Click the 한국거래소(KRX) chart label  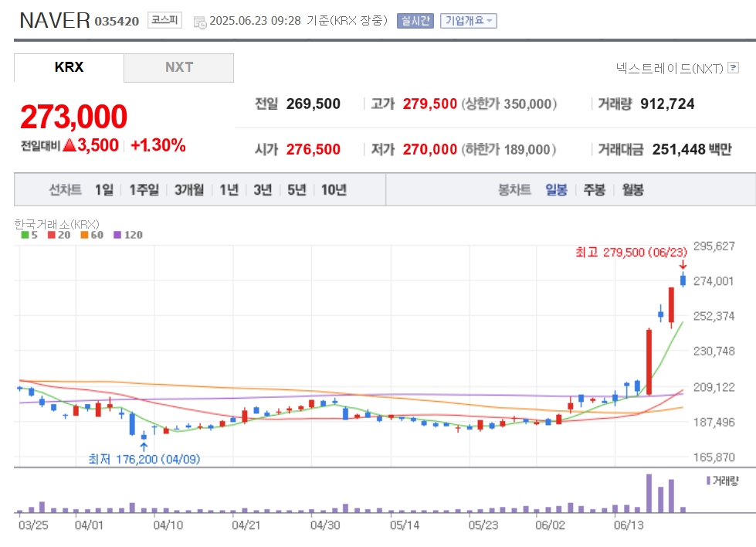click(56, 224)
